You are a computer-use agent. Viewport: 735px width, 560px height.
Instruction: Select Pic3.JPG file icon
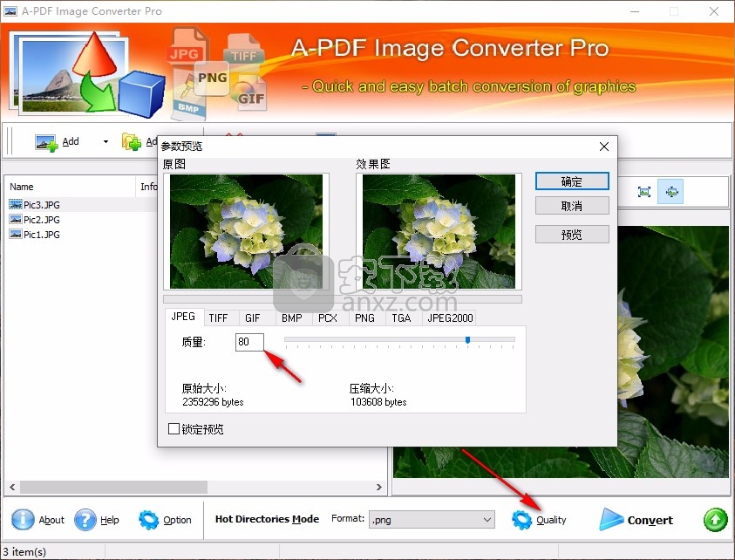pyautogui.click(x=16, y=204)
